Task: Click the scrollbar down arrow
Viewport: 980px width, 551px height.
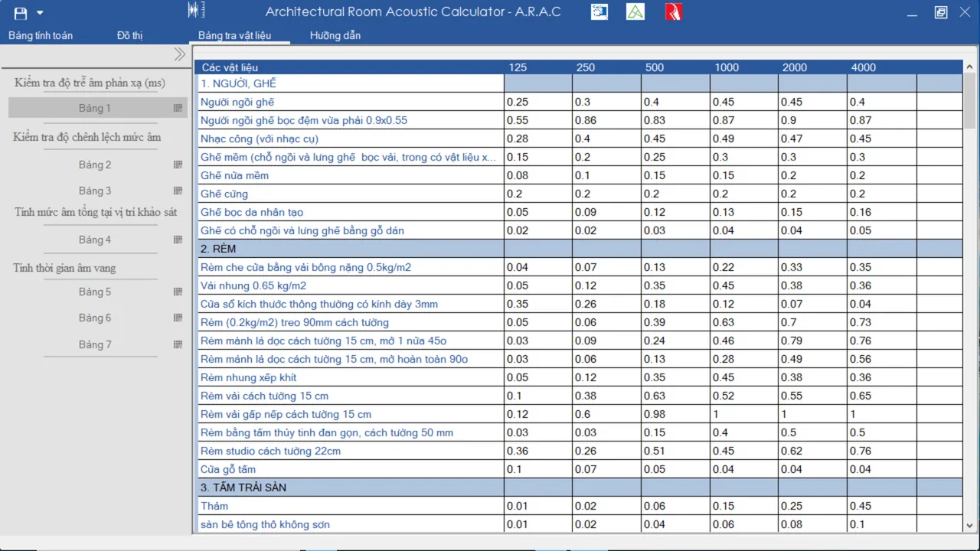Action: tap(970, 526)
